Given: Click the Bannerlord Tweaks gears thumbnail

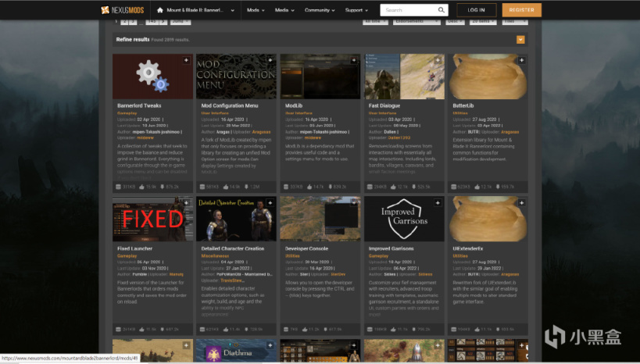Looking at the screenshot, I should coord(152,77).
